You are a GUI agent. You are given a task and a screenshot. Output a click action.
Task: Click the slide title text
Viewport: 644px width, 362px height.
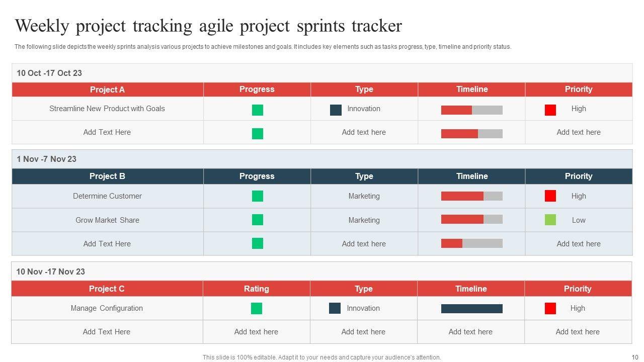point(208,26)
